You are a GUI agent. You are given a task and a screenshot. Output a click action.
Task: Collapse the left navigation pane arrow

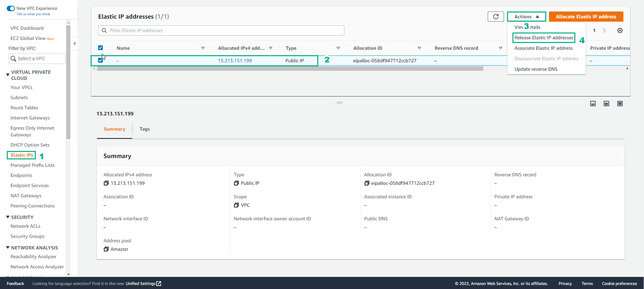click(74, 43)
